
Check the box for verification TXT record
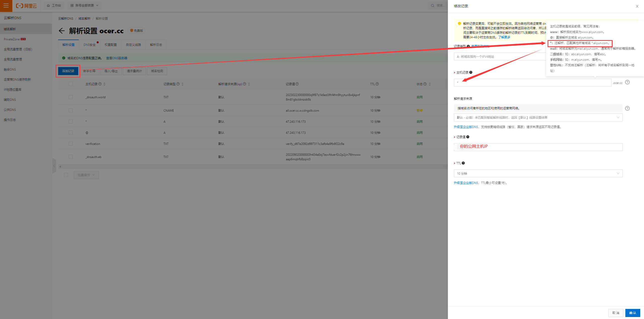pyautogui.click(x=71, y=144)
